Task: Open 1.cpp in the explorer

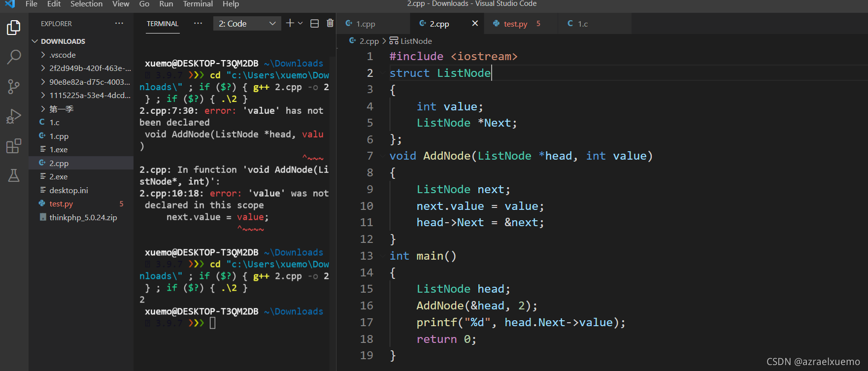Action: click(81, 136)
